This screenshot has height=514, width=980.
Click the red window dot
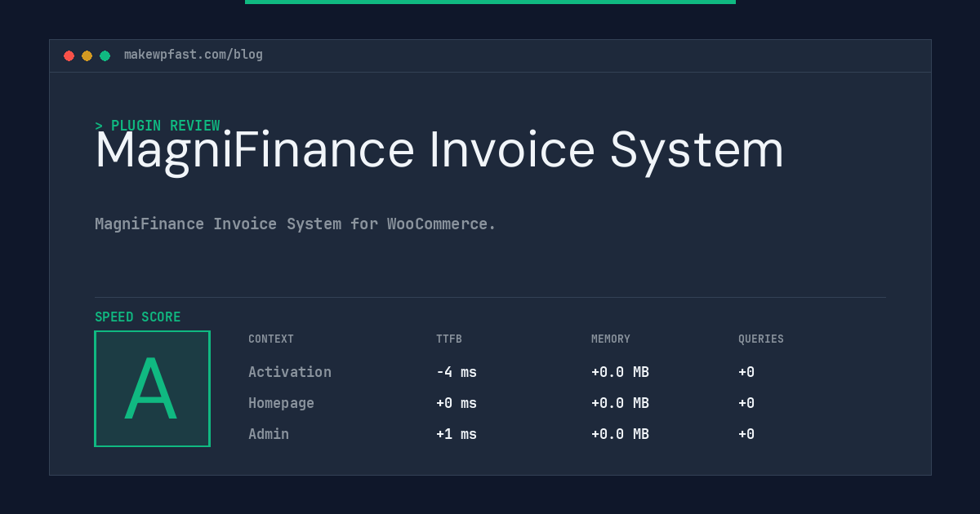click(x=69, y=55)
